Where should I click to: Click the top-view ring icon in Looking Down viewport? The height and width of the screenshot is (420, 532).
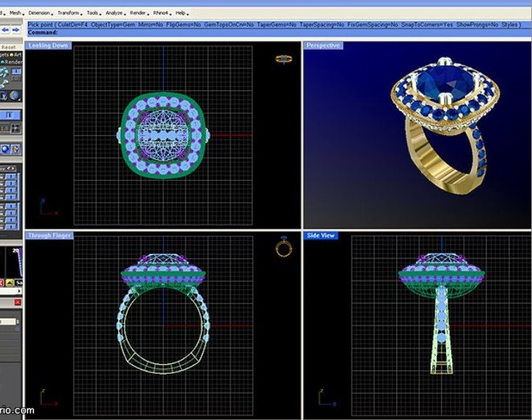[283, 59]
